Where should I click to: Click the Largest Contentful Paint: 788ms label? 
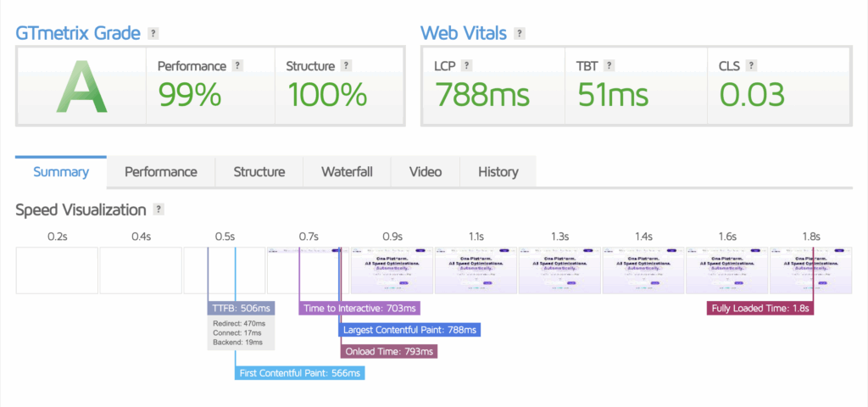click(x=409, y=330)
